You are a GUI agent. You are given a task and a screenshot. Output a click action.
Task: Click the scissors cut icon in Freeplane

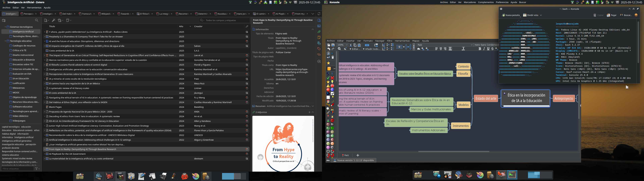(x=351, y=45)
